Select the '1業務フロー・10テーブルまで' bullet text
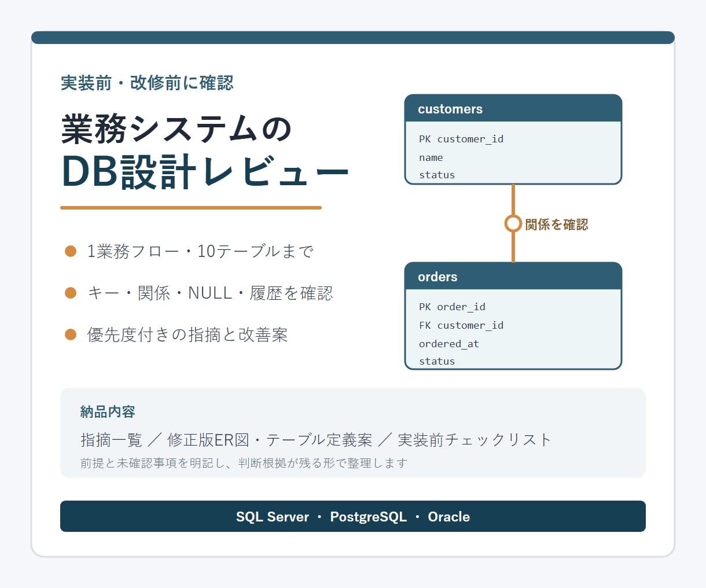The width and height of the screenshot is (706, 588). coord(200,251)
